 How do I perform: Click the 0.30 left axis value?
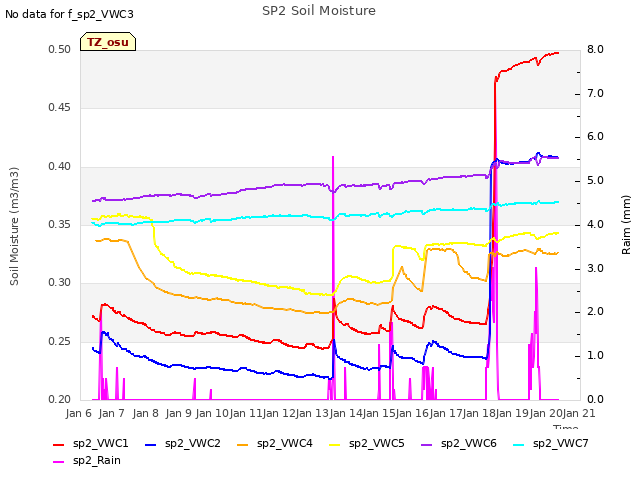[60, 282]
